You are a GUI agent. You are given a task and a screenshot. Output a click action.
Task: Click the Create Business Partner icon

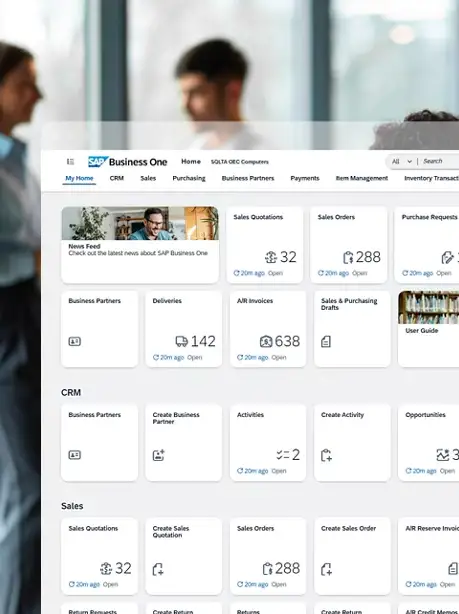click(x=159, y=455)
